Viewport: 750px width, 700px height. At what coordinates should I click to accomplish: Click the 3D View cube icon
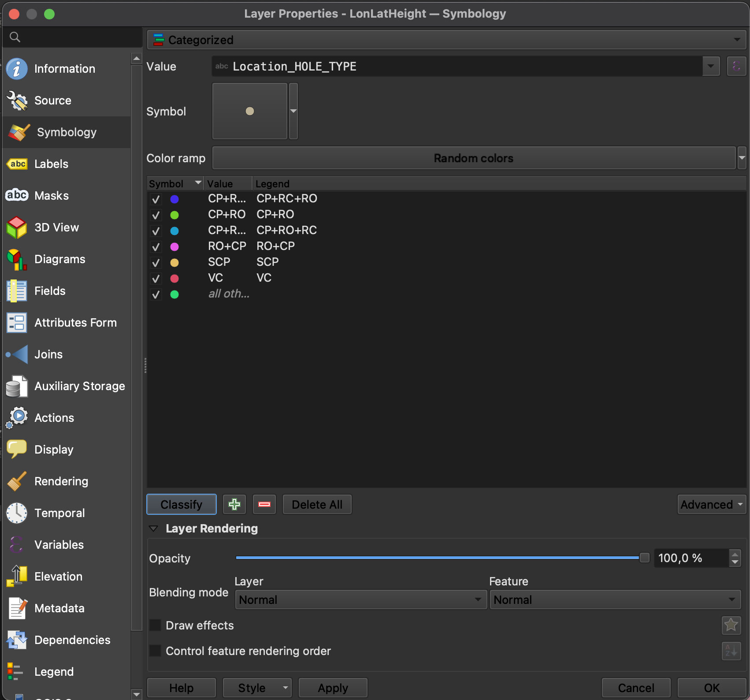click(x=17, y=227)
